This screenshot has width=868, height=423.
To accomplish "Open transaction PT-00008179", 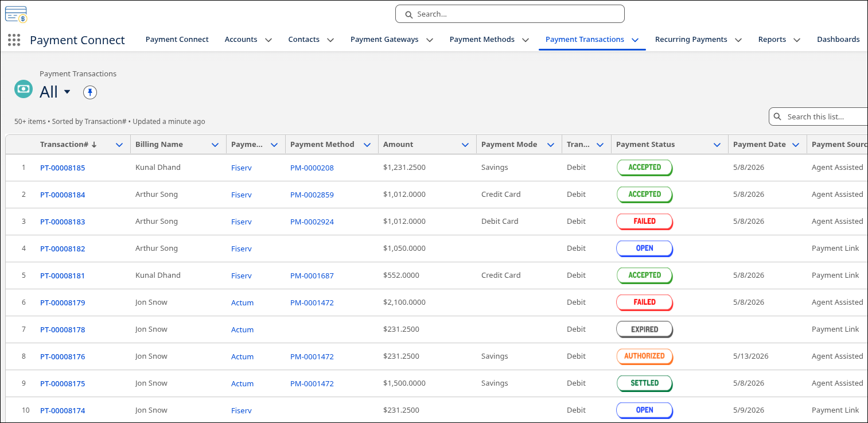I will pos(63,303).
